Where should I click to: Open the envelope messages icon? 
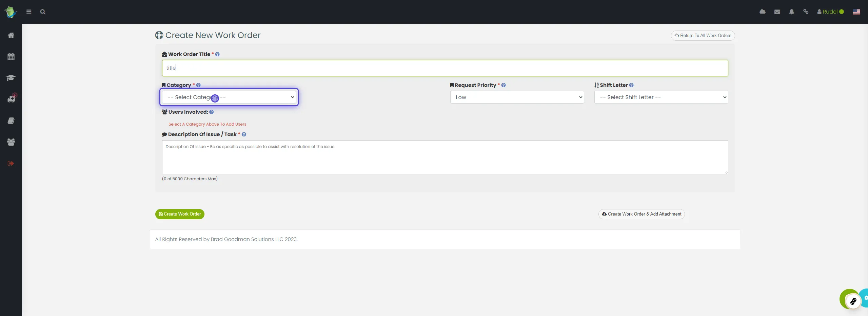[777, 12]
